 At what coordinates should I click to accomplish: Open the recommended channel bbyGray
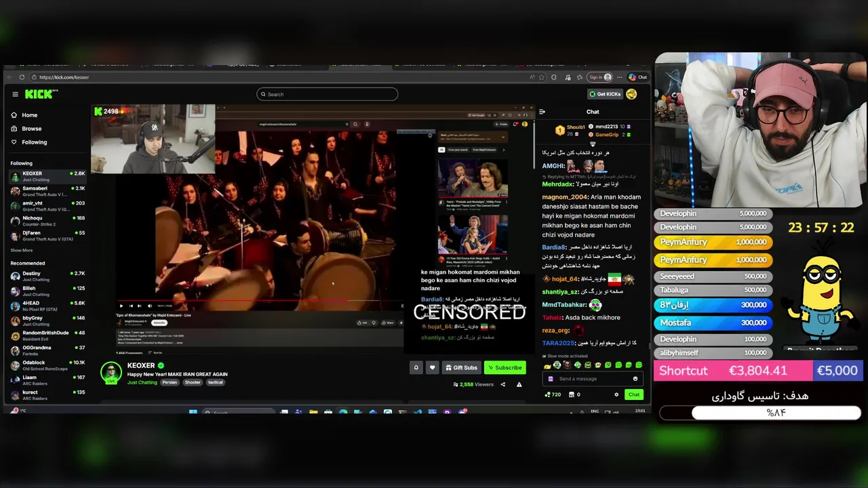tap(47, 321)
